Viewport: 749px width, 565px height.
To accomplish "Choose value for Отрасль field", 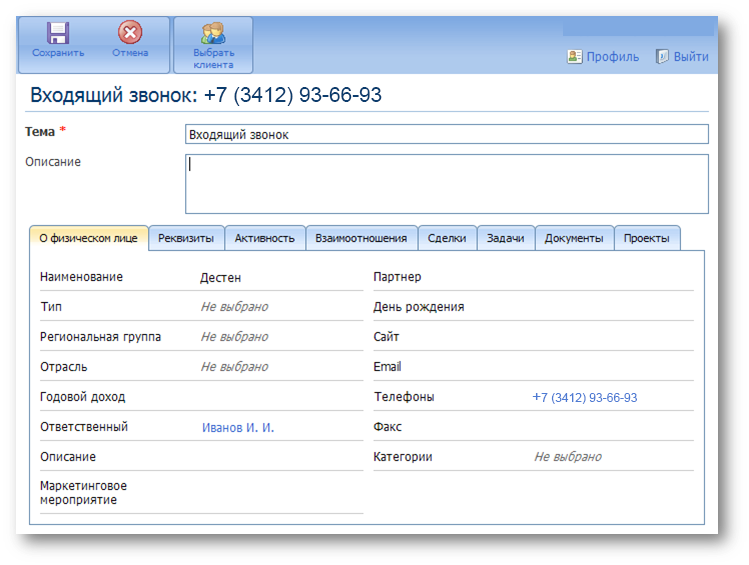I will pos(235,367).
